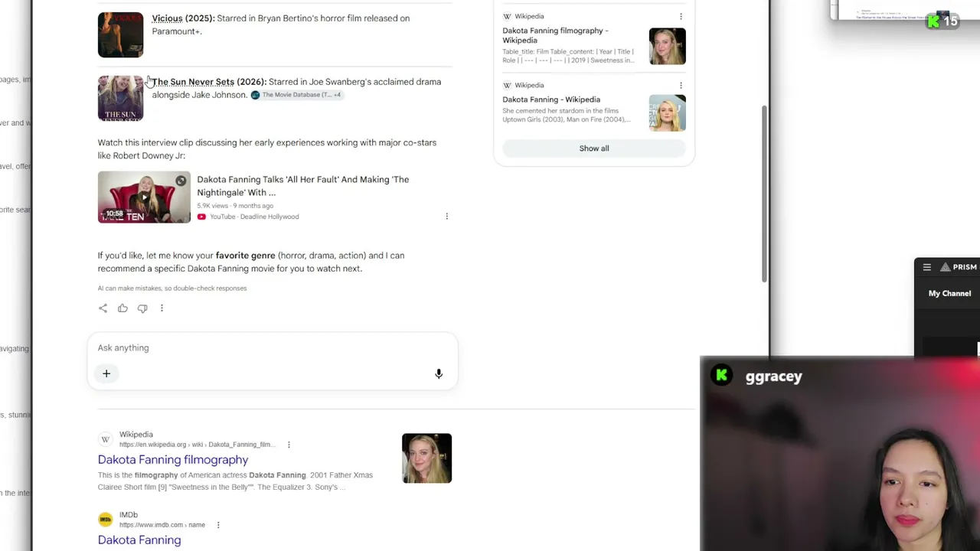Click the www.imdb.com result URL text
The width and height of the screenshot is (980, 551).
coord(162,525)
